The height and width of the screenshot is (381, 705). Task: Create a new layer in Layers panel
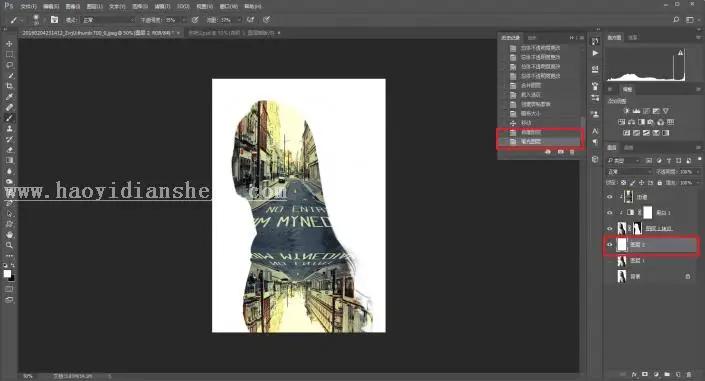click(x=678, y=374)
